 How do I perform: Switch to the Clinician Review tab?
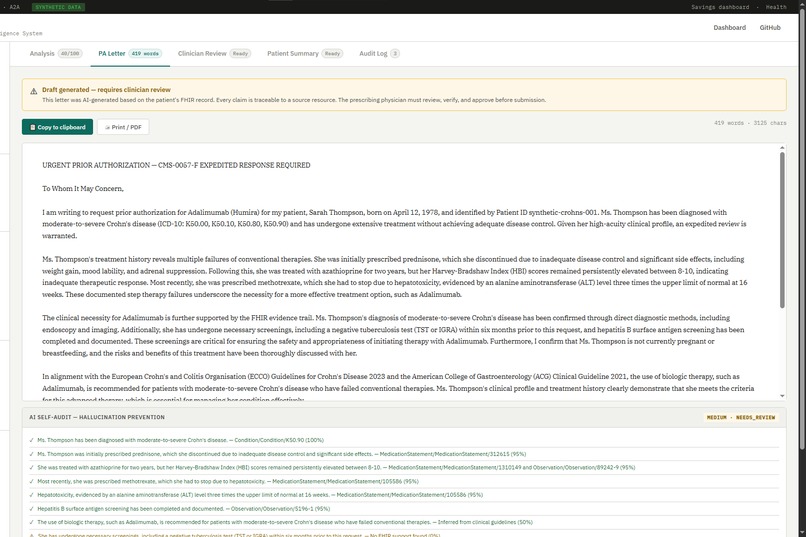[214, 53]
